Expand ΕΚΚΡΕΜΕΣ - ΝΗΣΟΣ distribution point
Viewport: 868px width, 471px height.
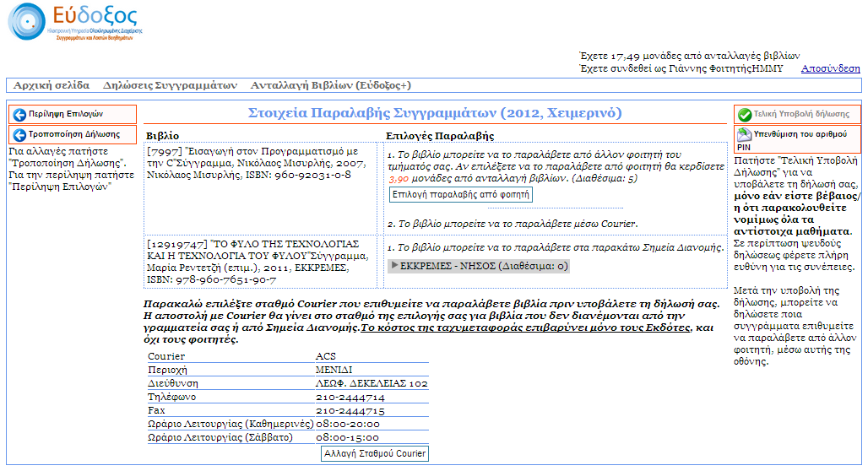(479, 266)
